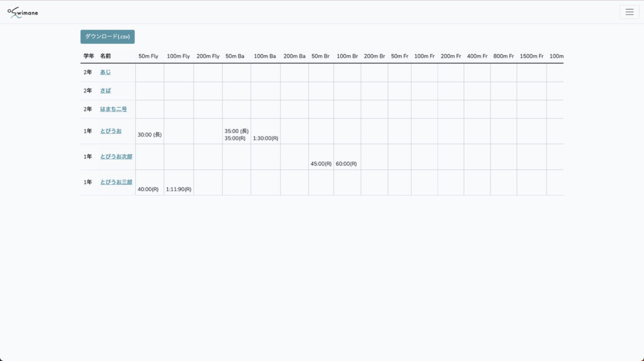Click the 学年 column header
644x361 pixels.
coord(89,56)
